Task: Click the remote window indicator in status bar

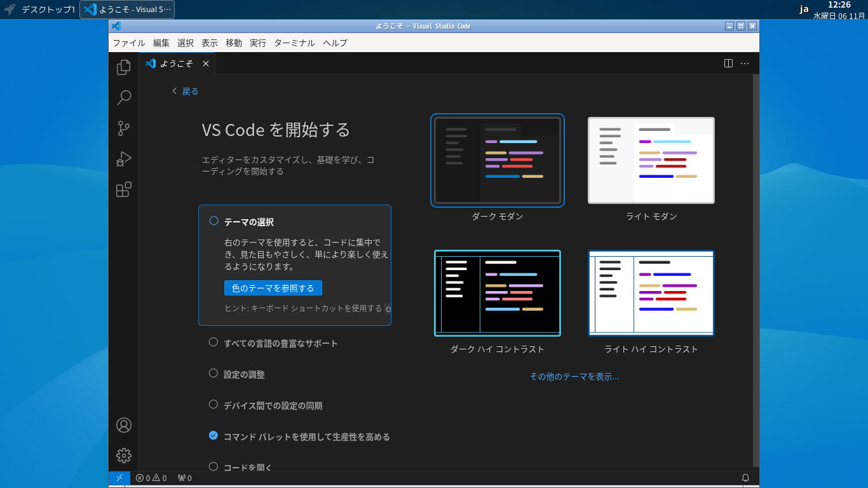Action: click(x=119, y=478)
